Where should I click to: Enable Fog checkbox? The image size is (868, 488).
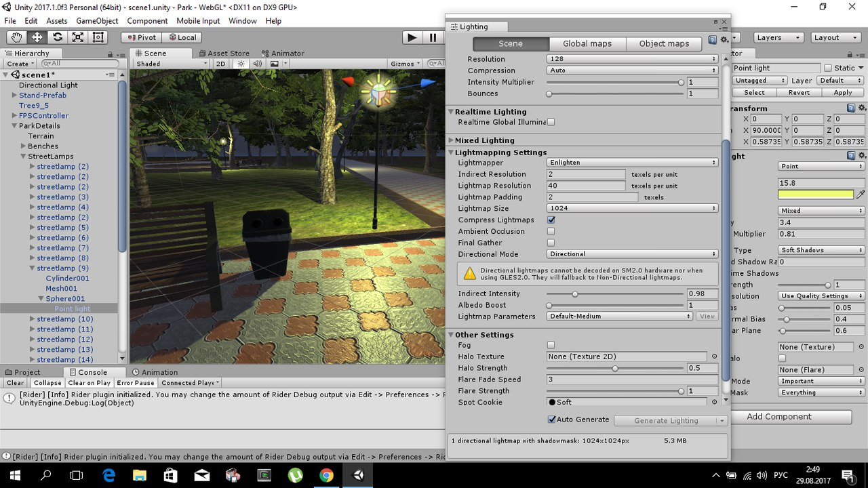[551, 345]
